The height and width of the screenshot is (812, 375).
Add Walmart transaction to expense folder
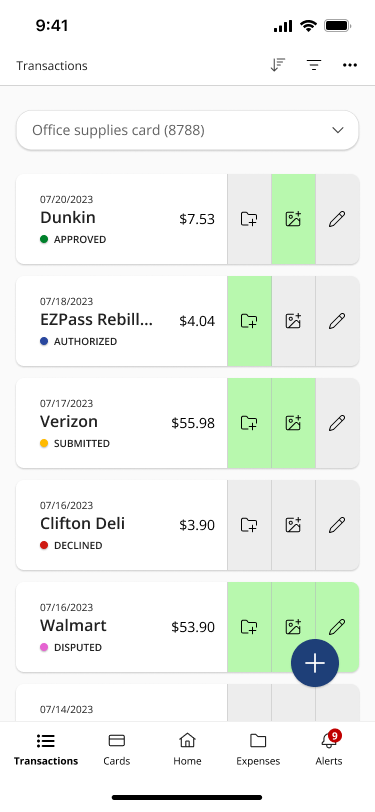point(249,627)
